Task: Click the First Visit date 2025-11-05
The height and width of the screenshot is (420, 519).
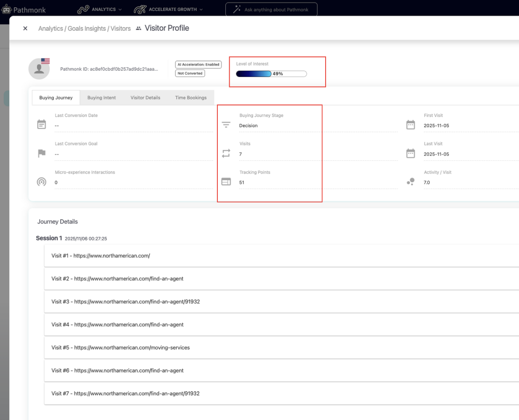Action: [x=436, y=125]
